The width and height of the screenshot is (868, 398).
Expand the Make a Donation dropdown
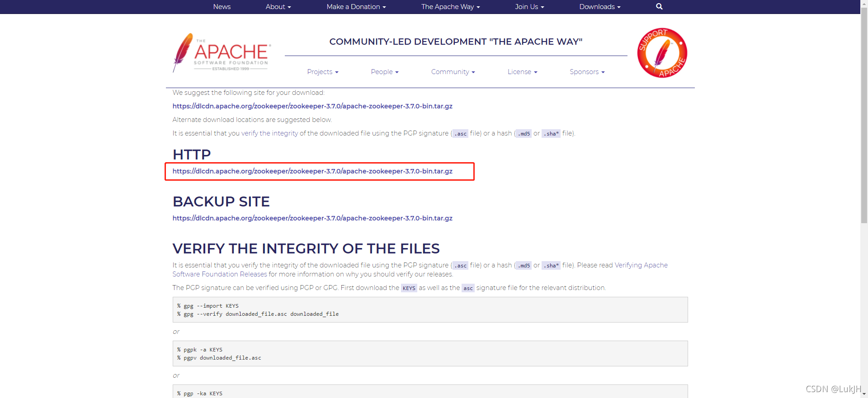[356, 7]
